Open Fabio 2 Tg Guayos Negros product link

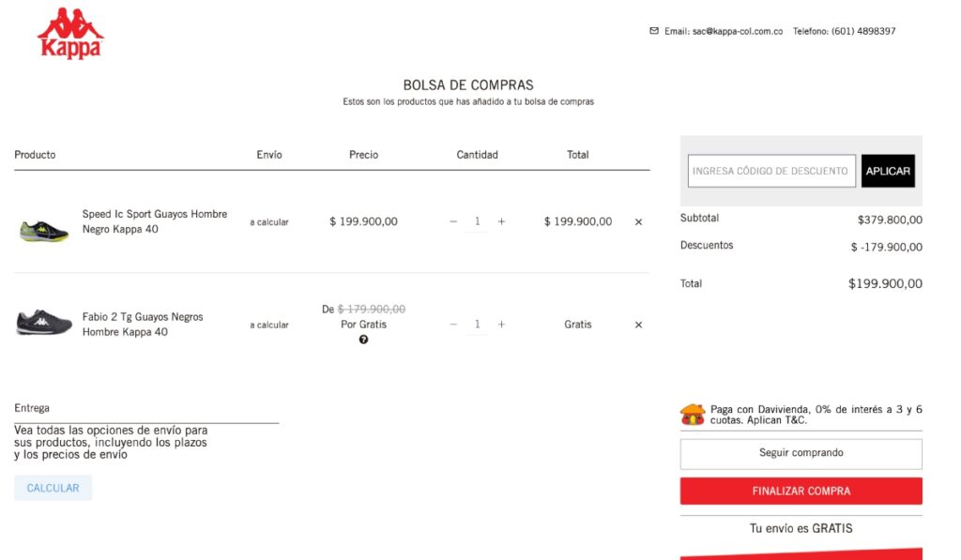[143, 325]
